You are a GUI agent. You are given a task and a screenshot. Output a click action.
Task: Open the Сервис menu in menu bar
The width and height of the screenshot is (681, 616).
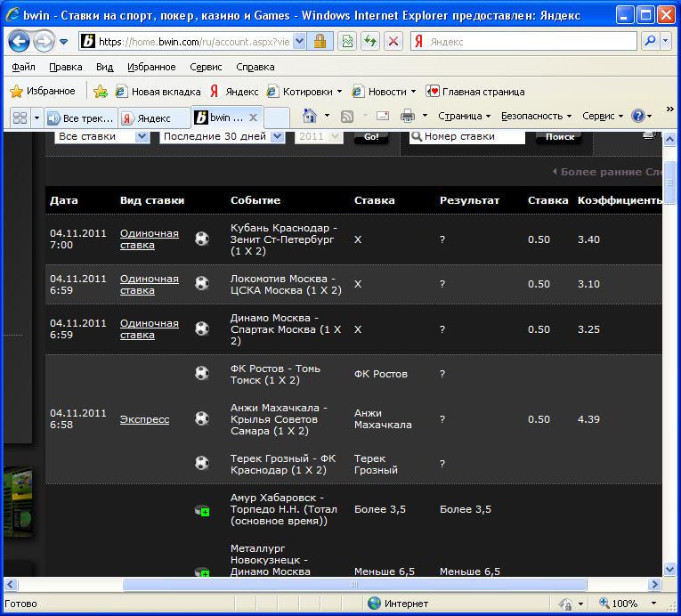tap(206, 67)
